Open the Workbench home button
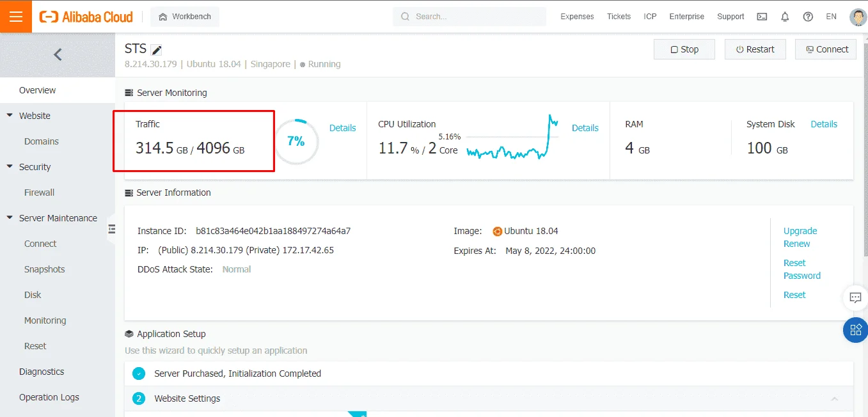 [185, 17]
